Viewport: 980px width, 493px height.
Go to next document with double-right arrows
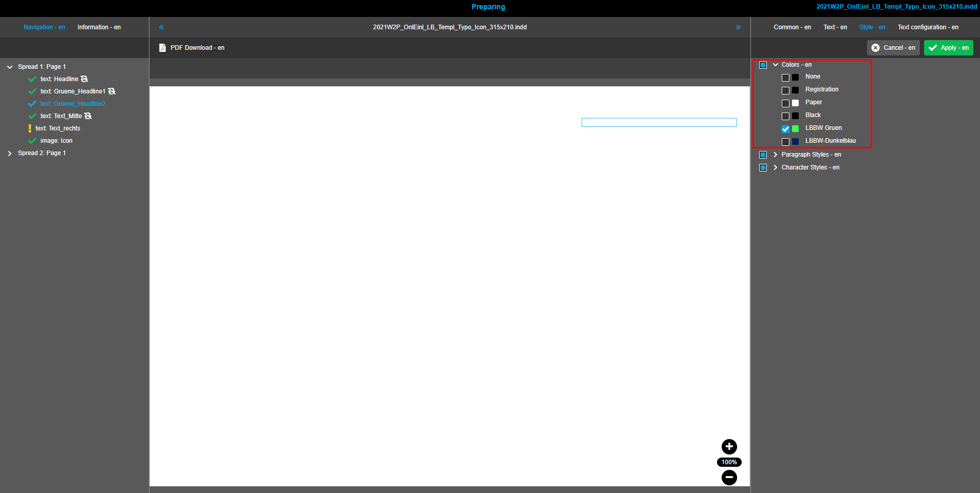(x=738, y=27)
